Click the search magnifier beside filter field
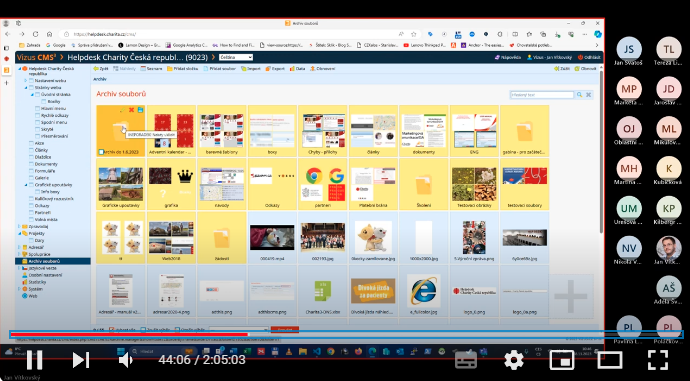The width and height of the screenshot is (690, 381). 580,95
